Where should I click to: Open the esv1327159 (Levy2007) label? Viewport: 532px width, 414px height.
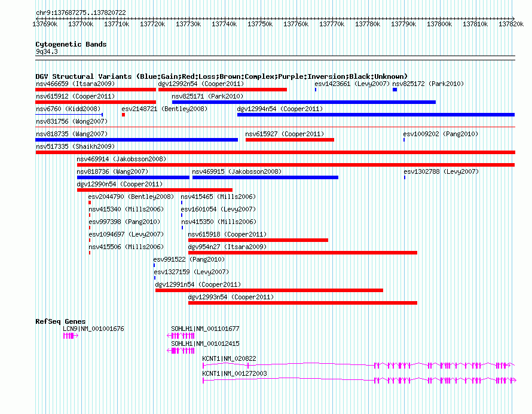coord(191,272)
